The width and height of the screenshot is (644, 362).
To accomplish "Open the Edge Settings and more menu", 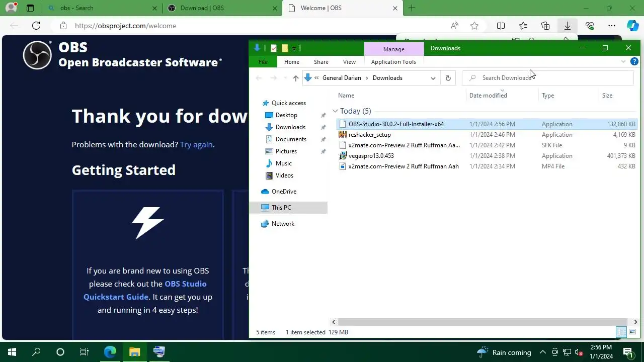I will 612,26.
